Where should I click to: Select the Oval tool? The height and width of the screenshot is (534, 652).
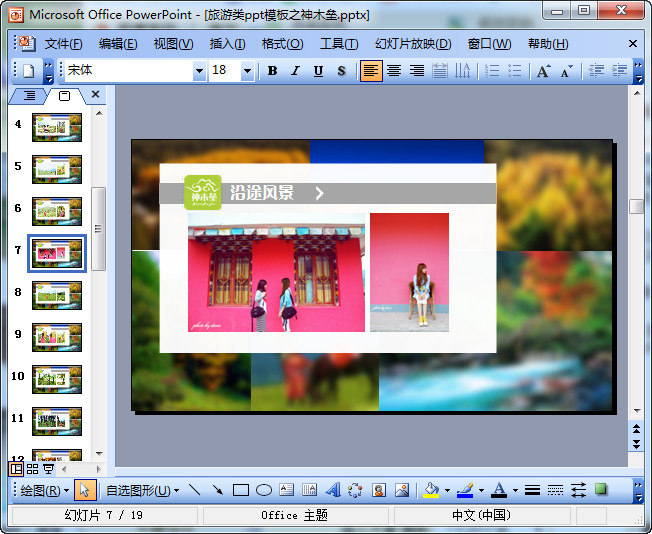264,490
